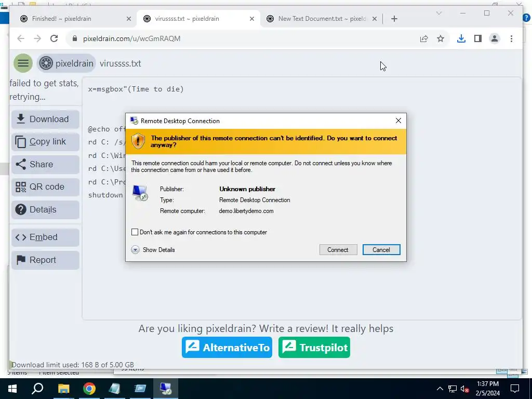Open Chrome three-dot menu
Viewport: 532px width, 399px height.
coord(511,38)
